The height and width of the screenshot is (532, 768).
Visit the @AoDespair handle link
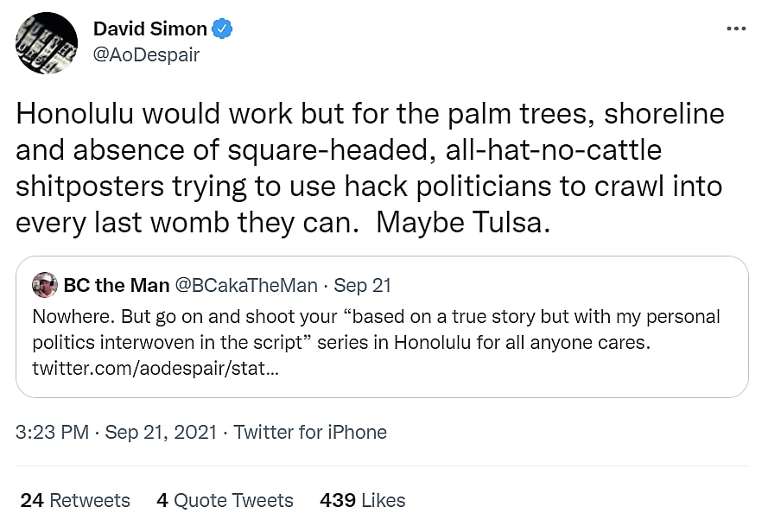pyautogui.click(x=146, y=54)
